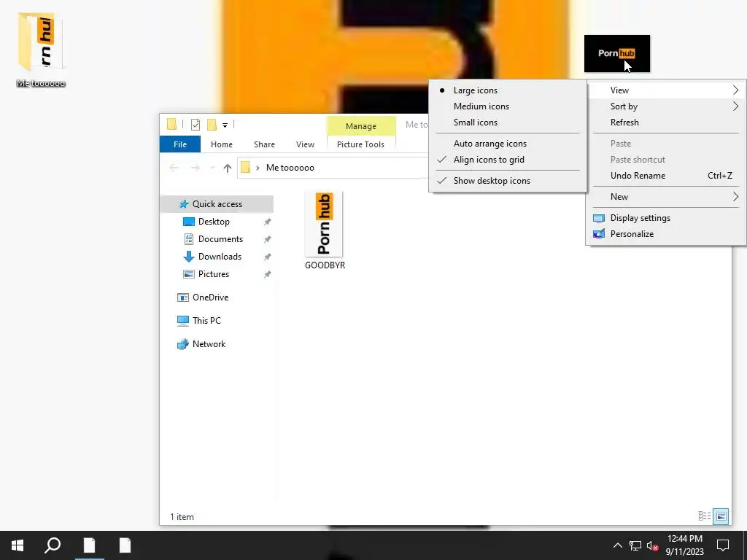Expand the address bar path chevron
Screen dimensions: 747x560
[x=258, y=168]
